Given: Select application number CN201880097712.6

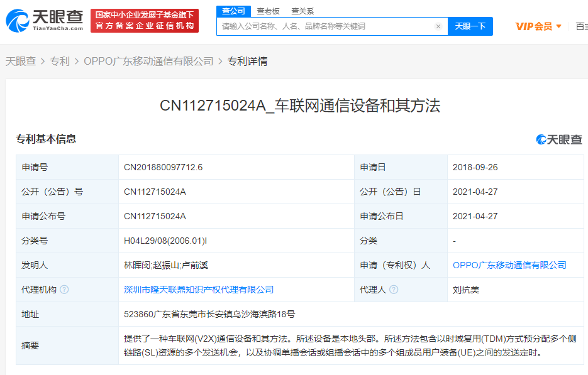Looking at the screenshot, I should [x=163, y=167].
